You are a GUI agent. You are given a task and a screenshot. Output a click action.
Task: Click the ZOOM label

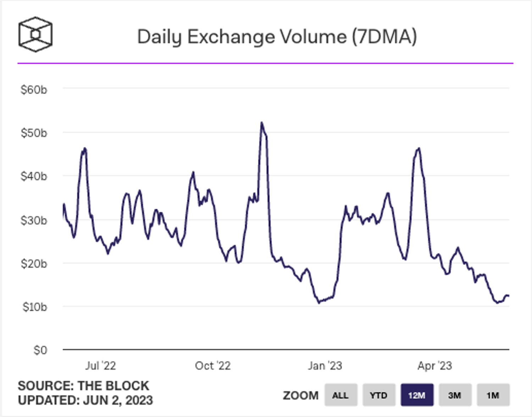[301, 395]
